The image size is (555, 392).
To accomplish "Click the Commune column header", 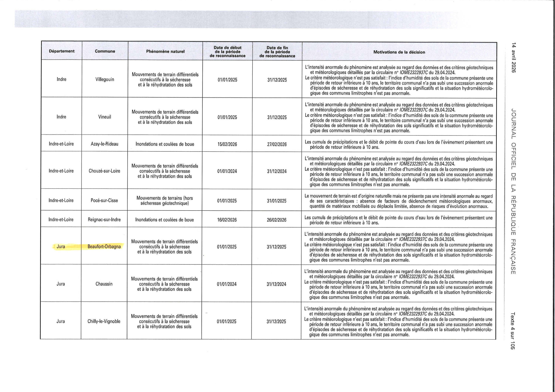I will (x=105, y=51).
